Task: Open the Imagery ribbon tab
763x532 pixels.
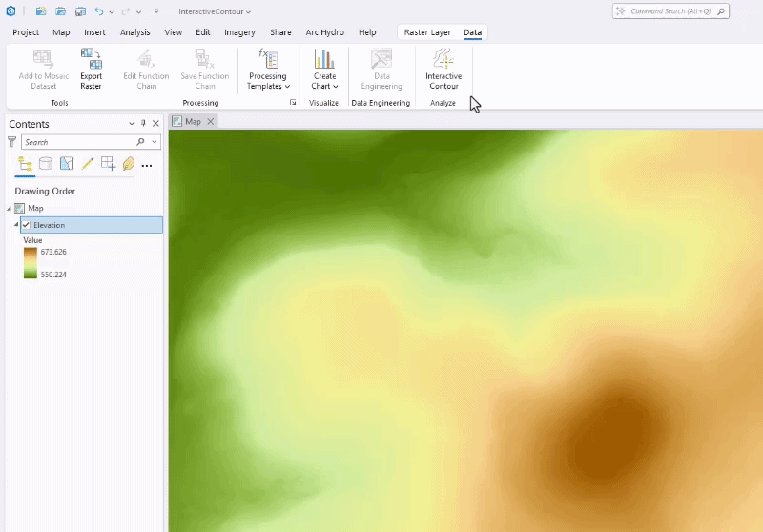Action: (x=239, y=32)
